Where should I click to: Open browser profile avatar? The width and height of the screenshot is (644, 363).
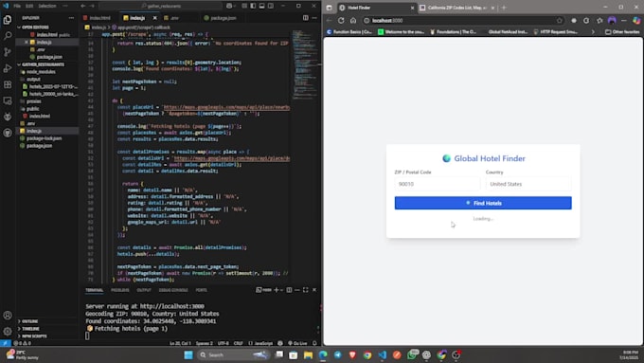(612, 20)
